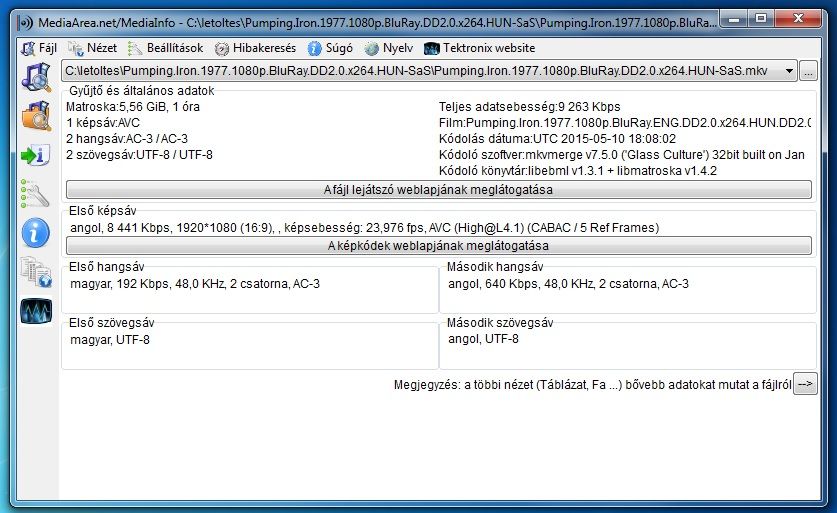Select the 'Kódolás dátuma:UTC 2015-05-10' line
Viewport: 837px width, 513px height.
click(557, 139)
